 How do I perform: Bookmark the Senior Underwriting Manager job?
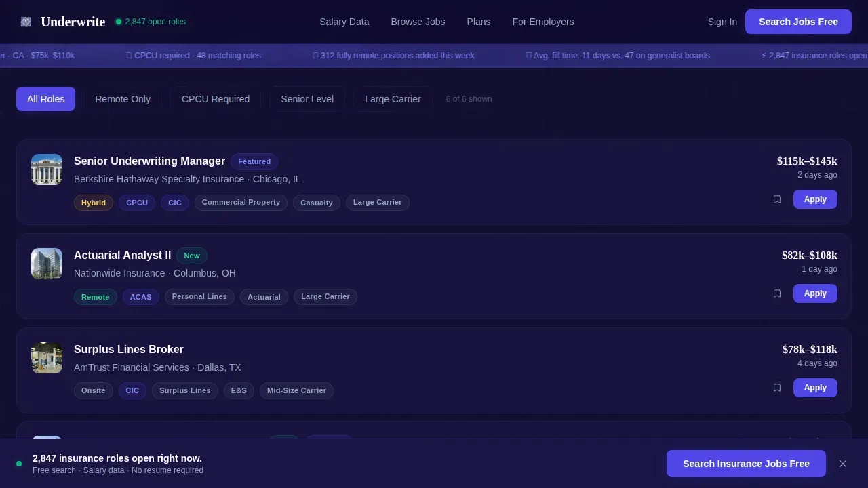pyautogui.click(x=777, y=199)
